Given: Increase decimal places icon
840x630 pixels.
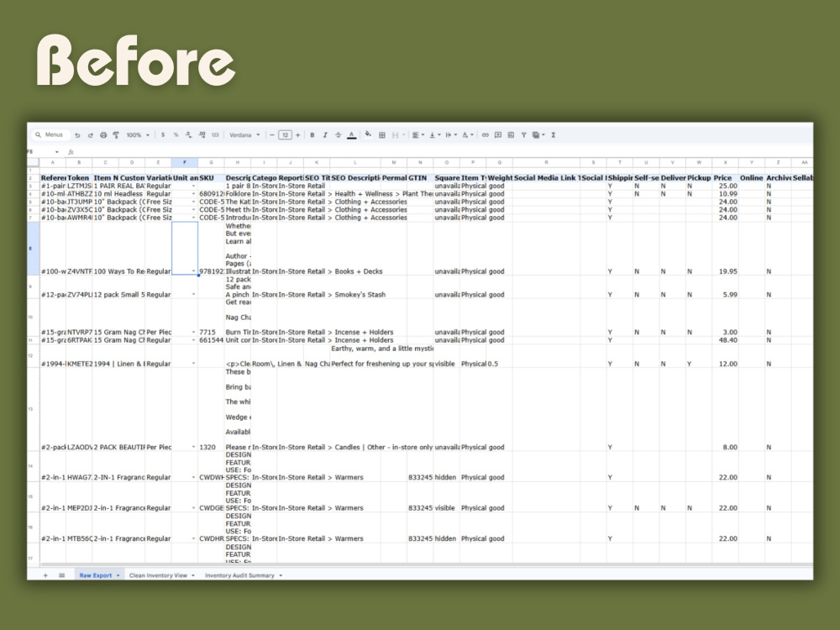Looking at the screenshot, I should pyautogui.click(x=202, y=135).
